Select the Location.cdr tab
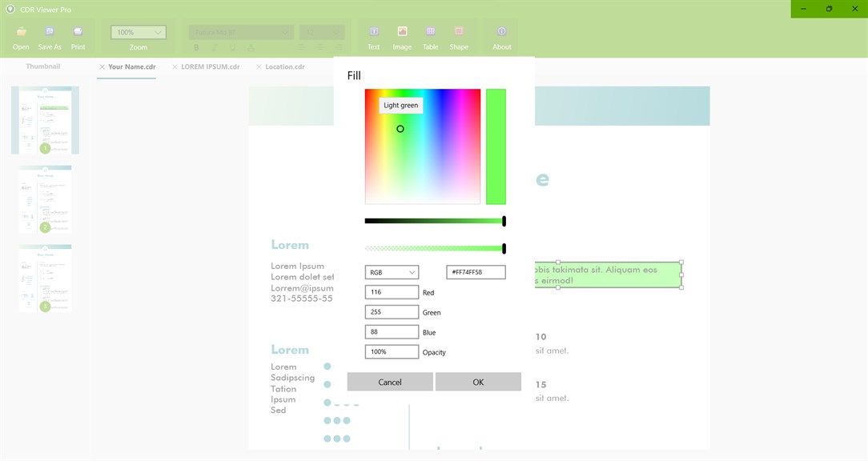Image resolution: width=868 pixels, height=461 pixels. pyautogui.click(x=283, y=66)
